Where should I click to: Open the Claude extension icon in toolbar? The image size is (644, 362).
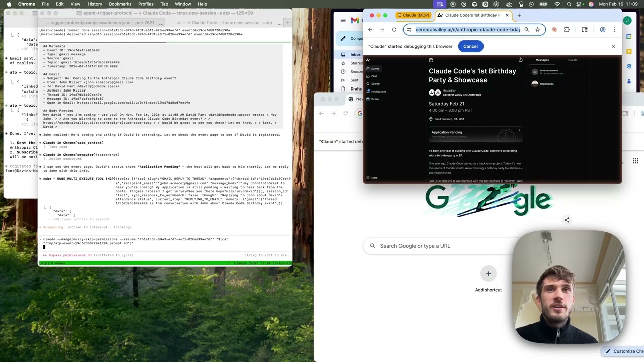pos(554,30)
